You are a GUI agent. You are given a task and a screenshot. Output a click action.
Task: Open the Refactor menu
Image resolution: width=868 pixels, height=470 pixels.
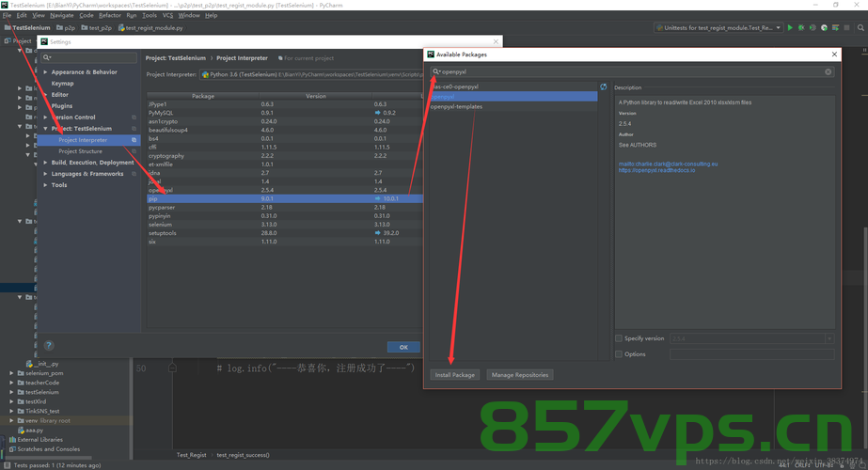point(110,15)
